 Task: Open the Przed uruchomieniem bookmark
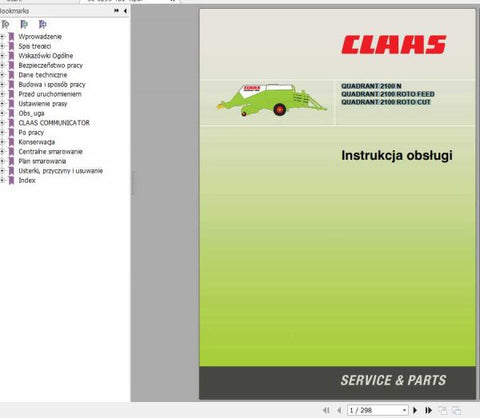[50, 94]
